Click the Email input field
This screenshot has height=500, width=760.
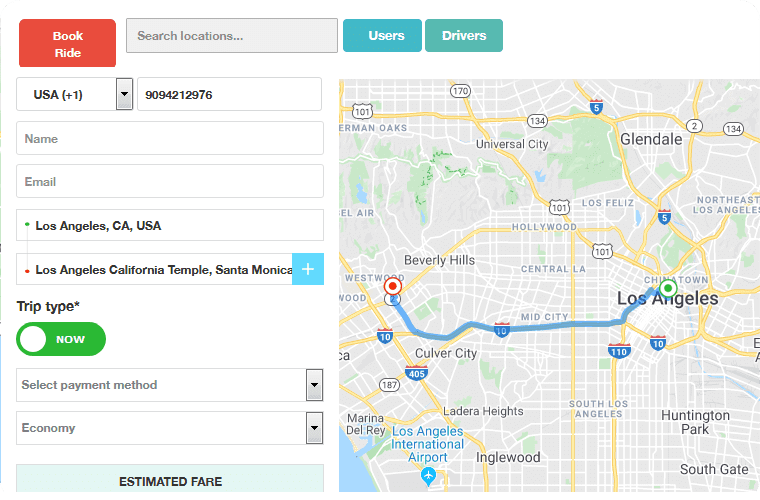[170, 181]
